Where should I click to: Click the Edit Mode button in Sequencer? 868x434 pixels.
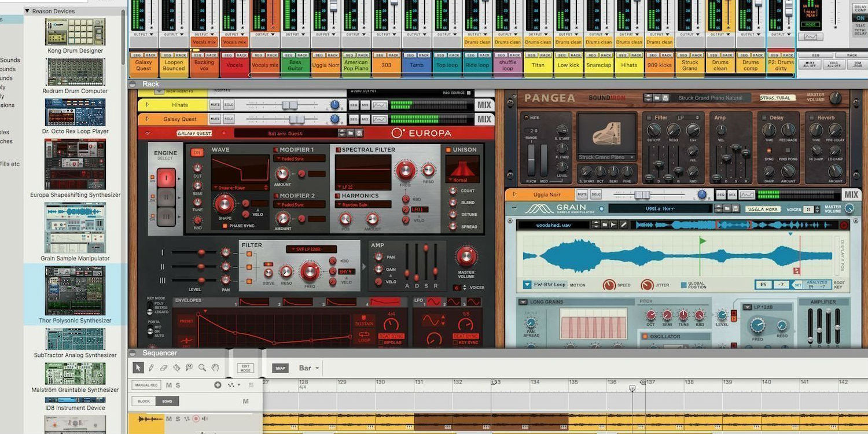pyautogui.click(x=245, y=368)
